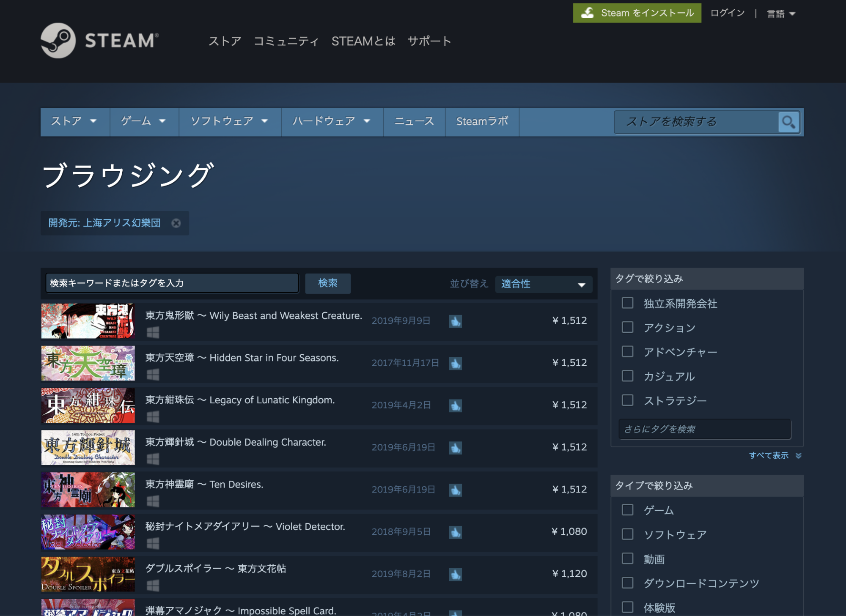Screen dimensions: 846x616
Task: Click the Steam をインストール button
Action: pyautogui.click(x=637, y=13)
